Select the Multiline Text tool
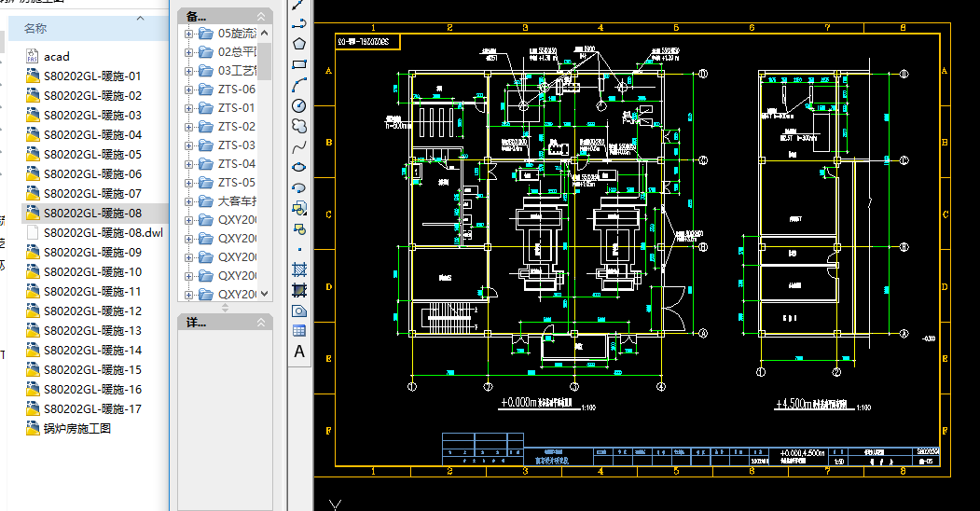Image resolution: width=980 pixels, height=511 pixels. [299, 351]
